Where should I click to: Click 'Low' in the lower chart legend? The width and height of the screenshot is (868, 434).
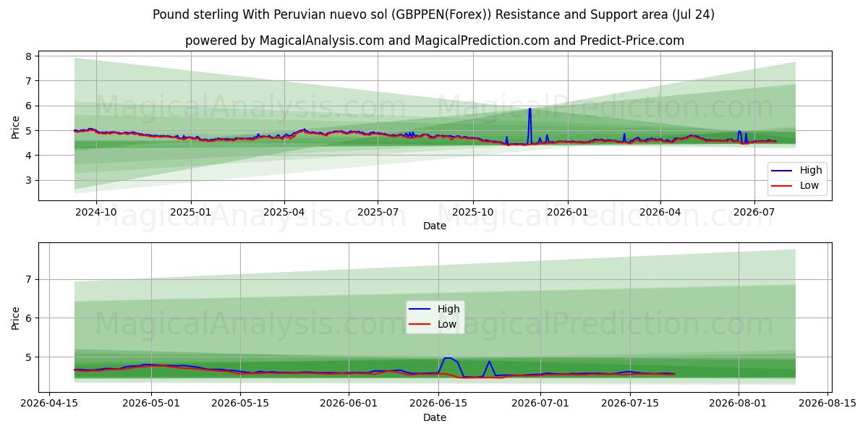click(447, 324)
